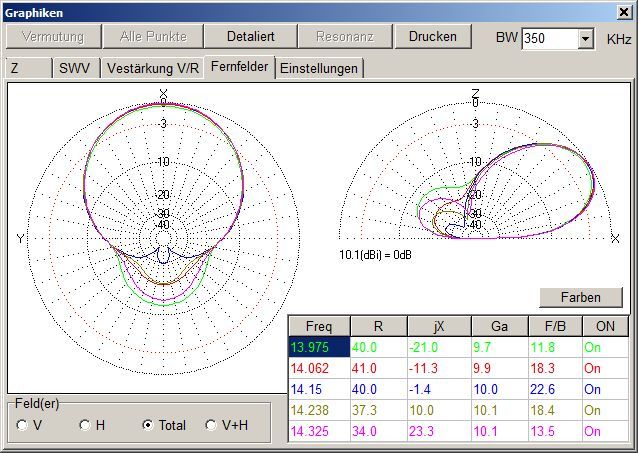This screenshot has height=453, width=638.
Task: Click the Drucken button
Action: coord(433,36)
